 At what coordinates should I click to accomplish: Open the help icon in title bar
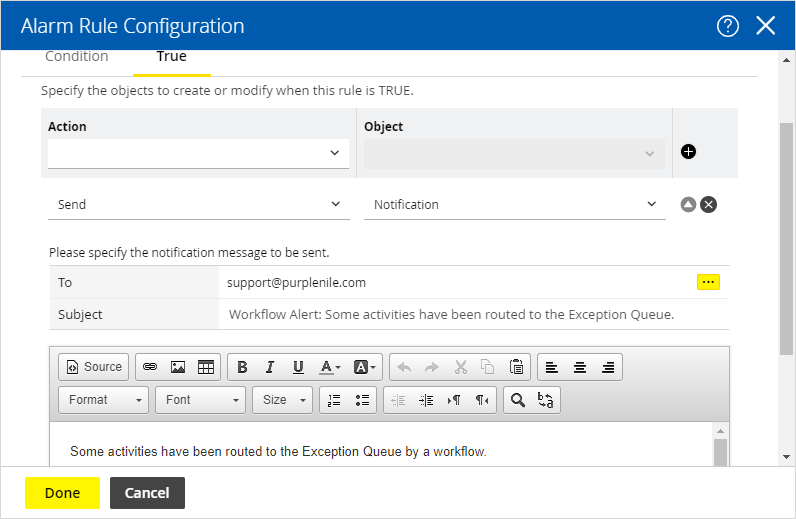[x=727, y=25]
